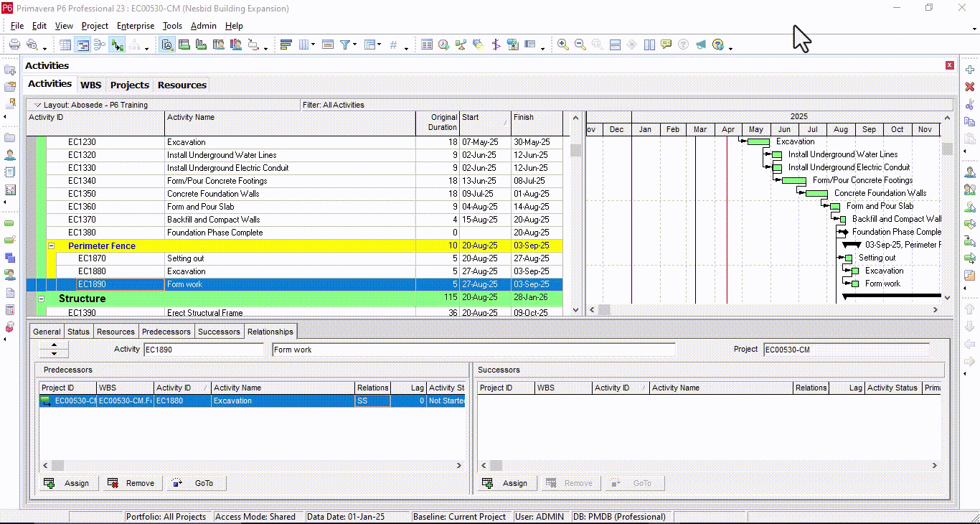The width and height of the screenshot is (980, 524).
Task: Switch to the Resources top tab
Action: [182, 85]
